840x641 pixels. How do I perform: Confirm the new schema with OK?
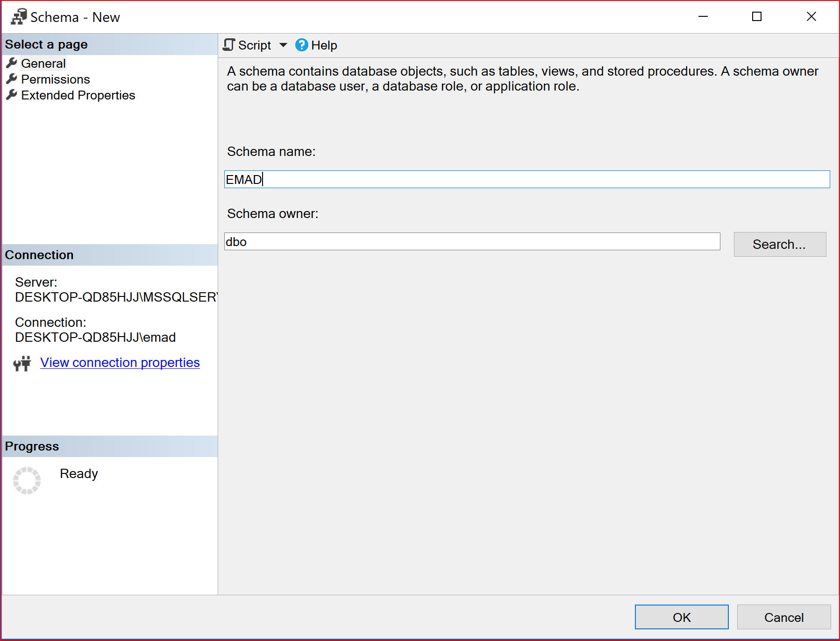(x=681, y=617)
